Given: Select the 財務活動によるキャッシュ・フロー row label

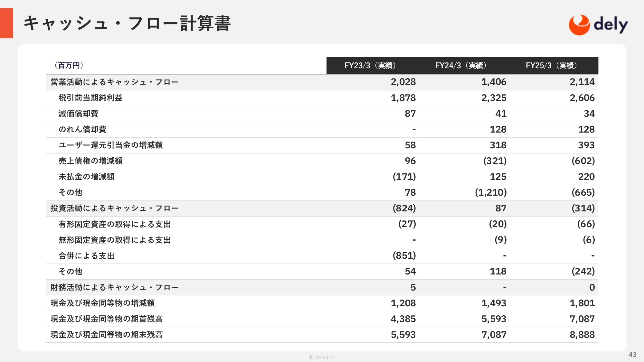Looking at the screenshot, I should [x=115, y=287].
